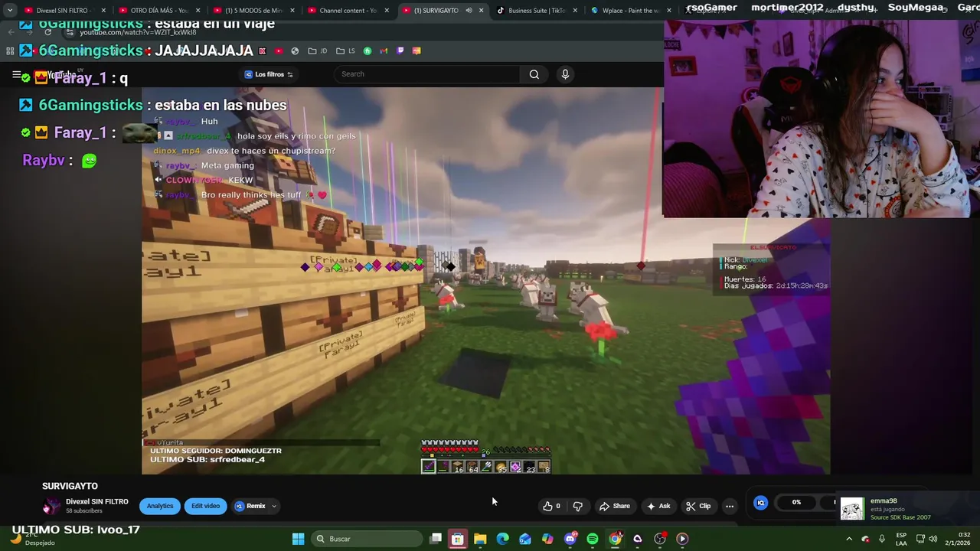Create a Clip with scissors button
Viewport: 980px width, 551px height.
point(698,506)
